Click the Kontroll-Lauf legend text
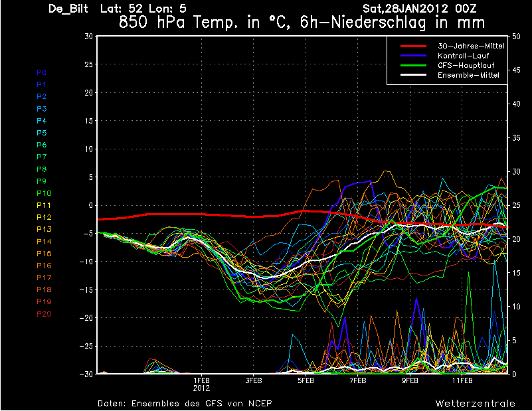Viewport: 532px width, 411px height. point(463,56)
